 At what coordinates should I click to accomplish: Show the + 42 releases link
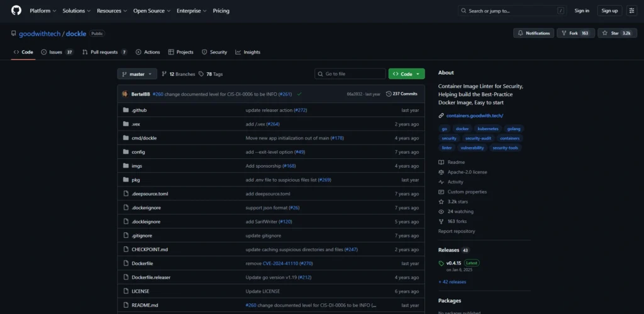click(x=452, y=282)
